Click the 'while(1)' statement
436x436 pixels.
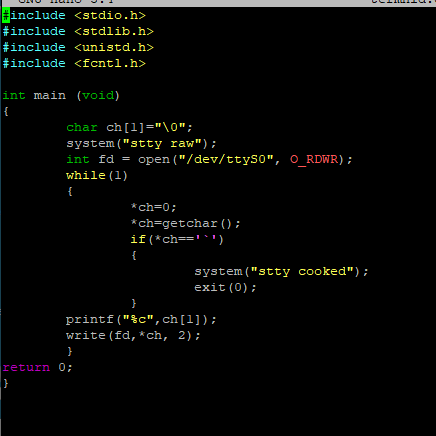coord(97,175)
